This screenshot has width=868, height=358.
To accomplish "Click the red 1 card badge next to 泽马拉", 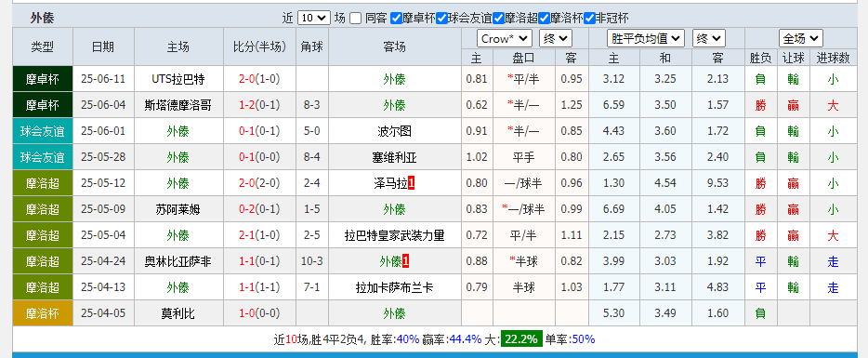I will click(412, 183).
